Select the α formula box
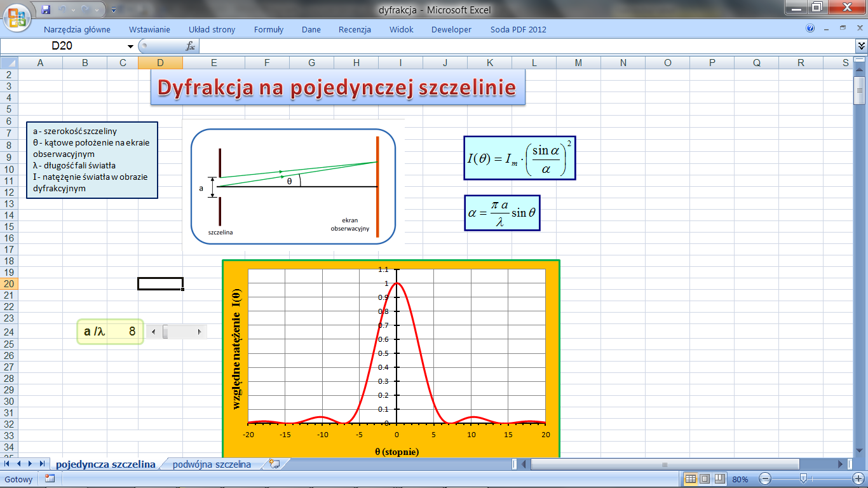Viewport: 868px width, 488px height. pyautogui.click(x=502, y=213)
